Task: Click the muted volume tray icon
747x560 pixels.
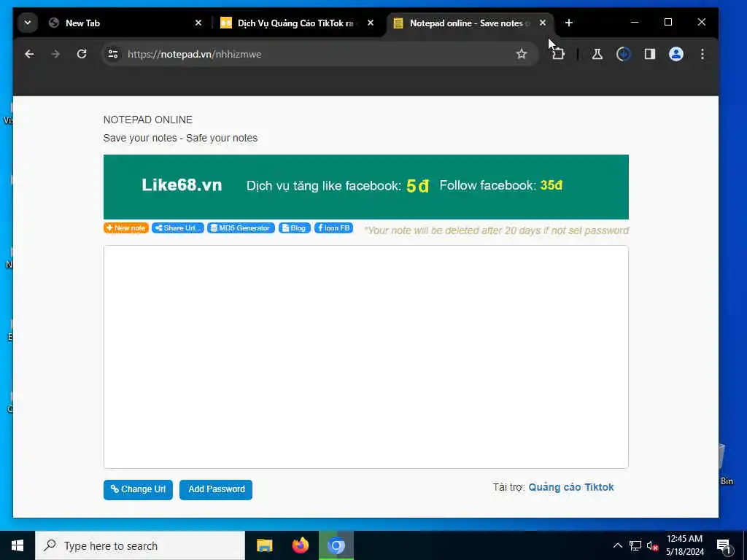Action: (x=652, y=547)
